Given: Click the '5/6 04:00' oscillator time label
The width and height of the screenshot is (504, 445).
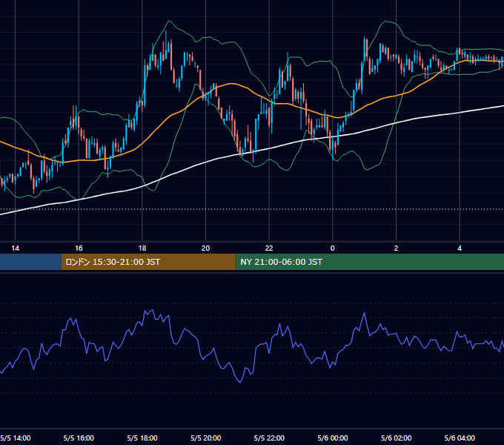Looking at the screenshot, I should coord(460,438).
